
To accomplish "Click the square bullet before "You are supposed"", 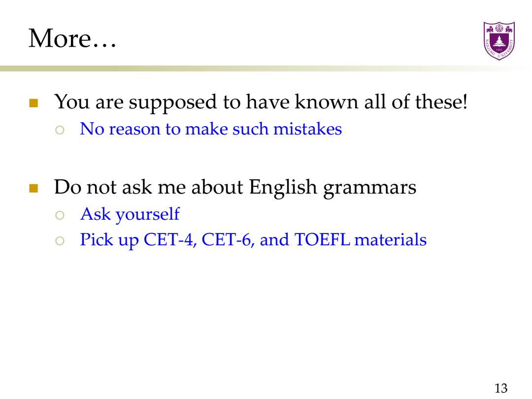I will click(33, 103).
